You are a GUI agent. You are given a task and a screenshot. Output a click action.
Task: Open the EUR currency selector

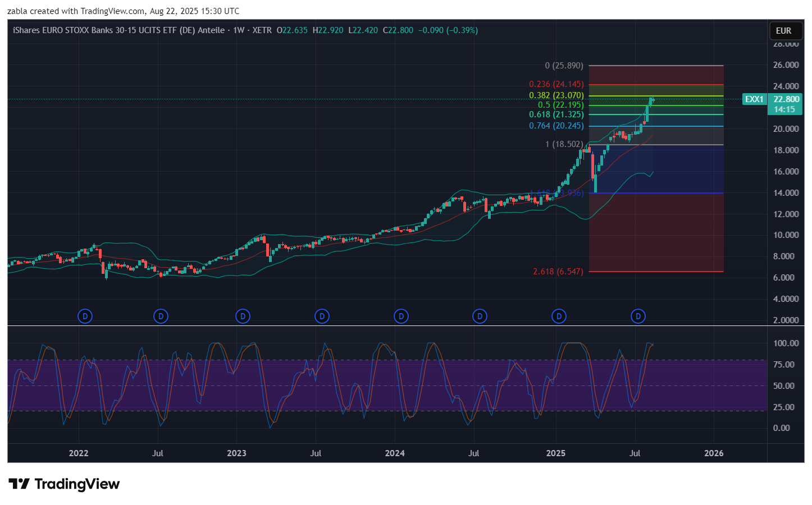783,31
